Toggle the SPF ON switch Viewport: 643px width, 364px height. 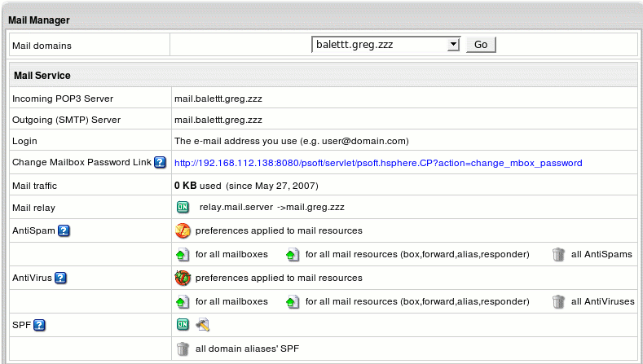[x=183, y=326]
